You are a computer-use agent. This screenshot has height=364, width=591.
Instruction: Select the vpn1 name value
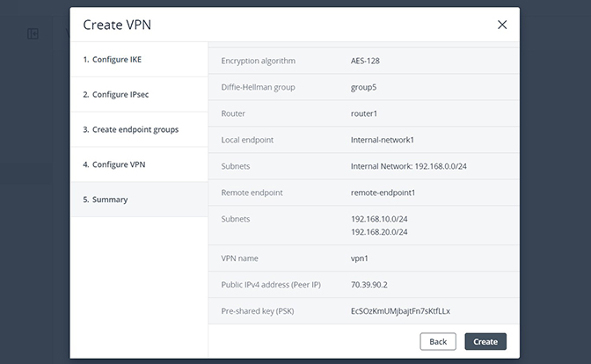[x=359, y=258]
